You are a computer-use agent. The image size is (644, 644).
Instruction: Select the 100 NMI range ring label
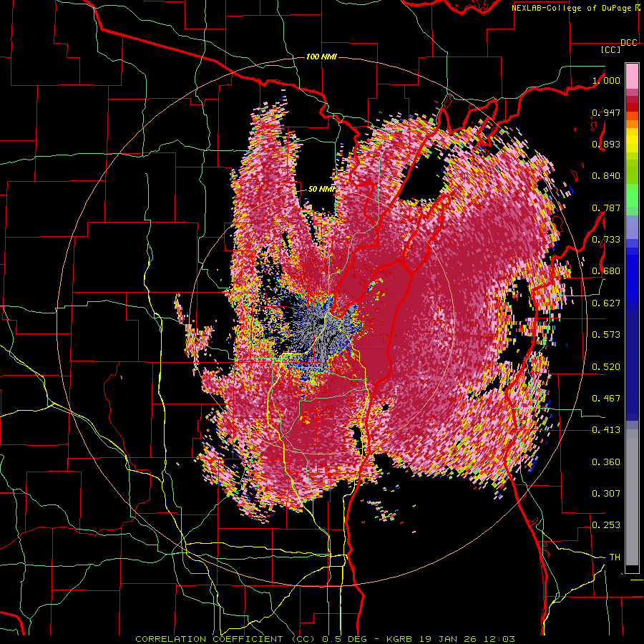tap(321, 57)
